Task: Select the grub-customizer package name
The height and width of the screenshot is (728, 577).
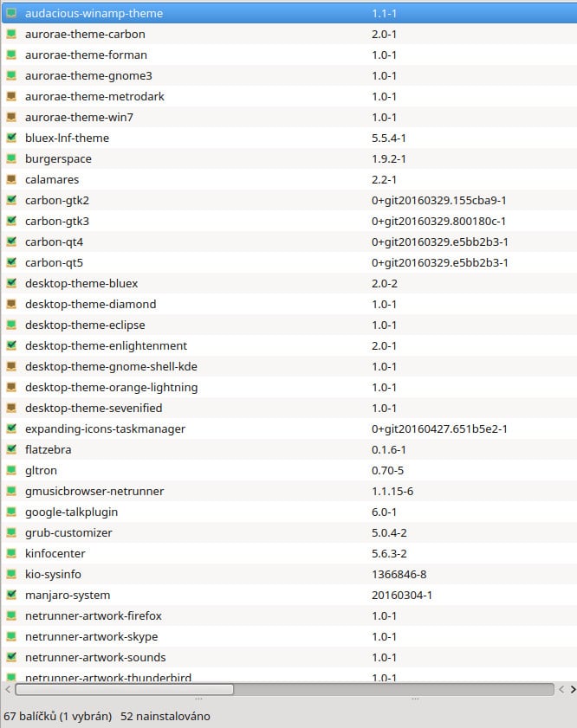Action: click(x=68, y=532)
